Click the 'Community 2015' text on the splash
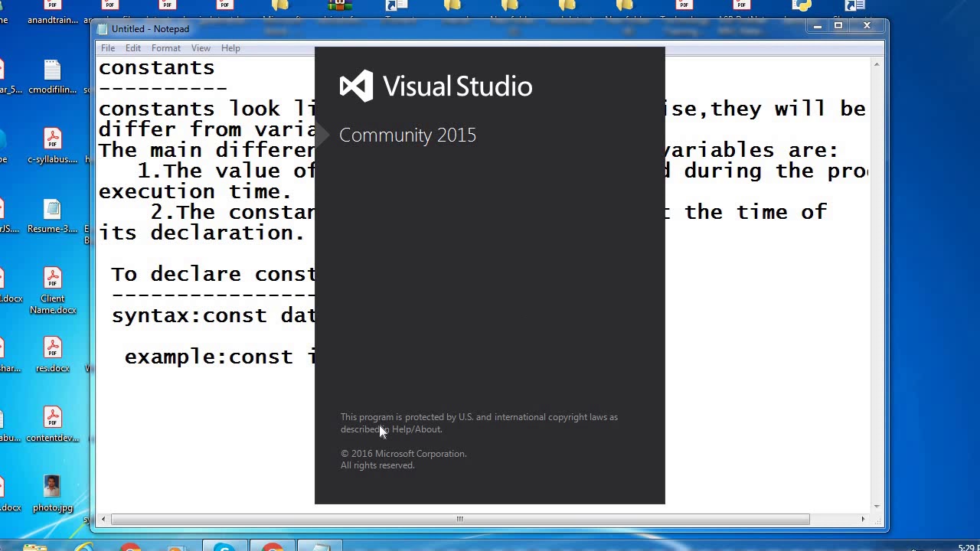Screen dimensions: 980x551 coord(407,135)
